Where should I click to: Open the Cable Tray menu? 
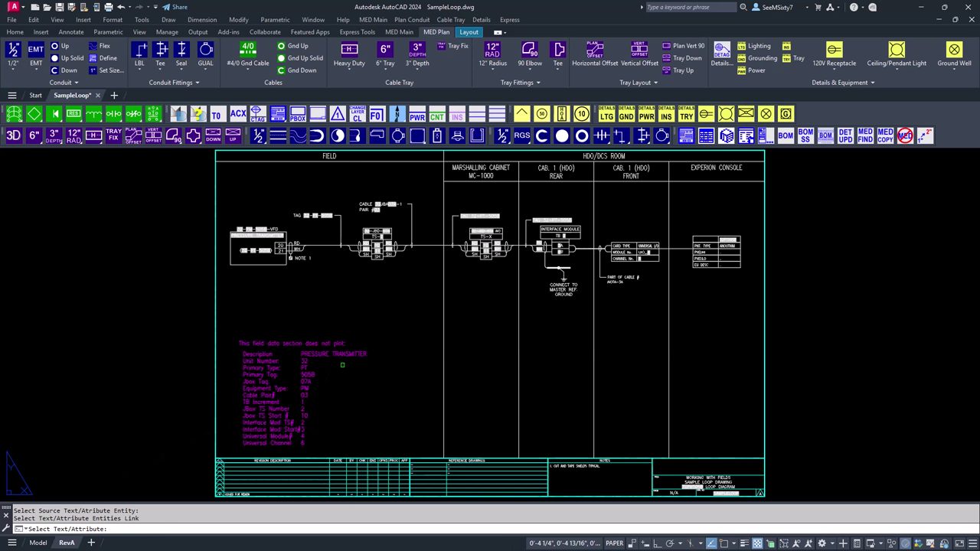[451, 20]
